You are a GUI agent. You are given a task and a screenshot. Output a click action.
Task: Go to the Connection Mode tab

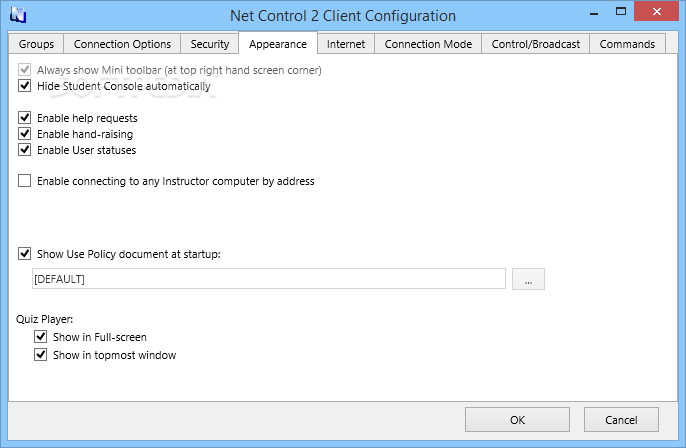click(428, 44)
